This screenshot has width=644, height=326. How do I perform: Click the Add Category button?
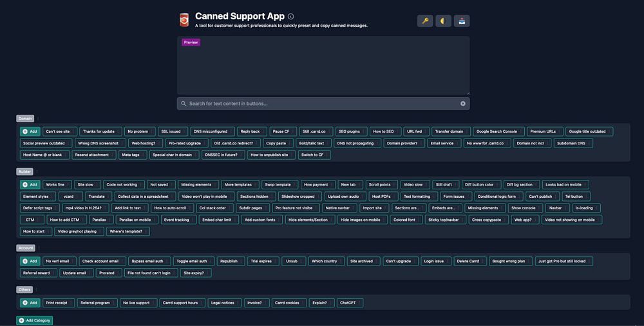pyautogui.click(x=35, y=320)
